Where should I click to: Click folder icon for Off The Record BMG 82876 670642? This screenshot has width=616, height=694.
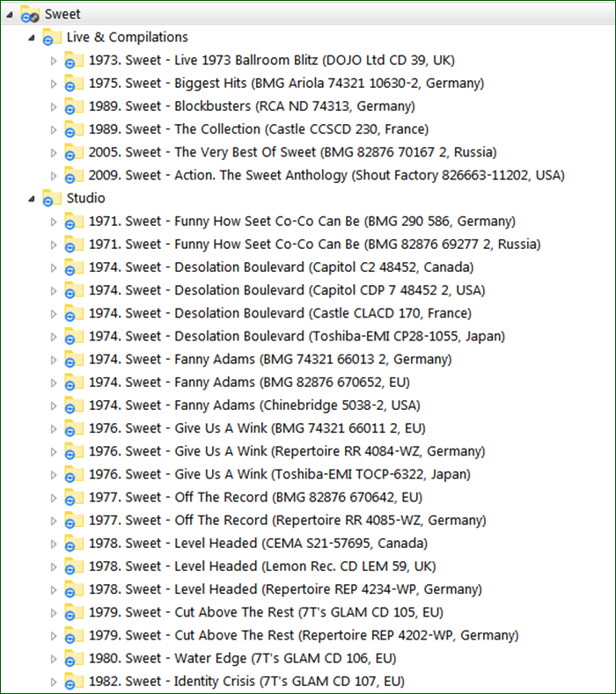click(x=74, y=498)
